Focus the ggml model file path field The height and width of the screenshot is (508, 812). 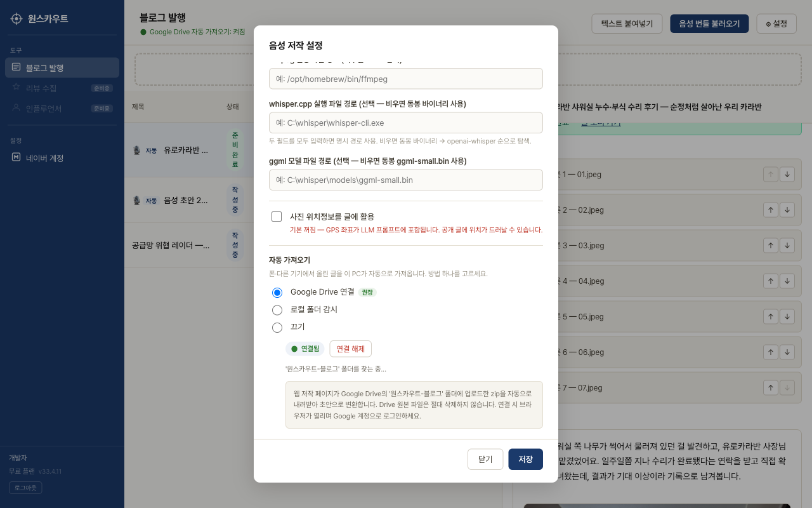point(406,180)
